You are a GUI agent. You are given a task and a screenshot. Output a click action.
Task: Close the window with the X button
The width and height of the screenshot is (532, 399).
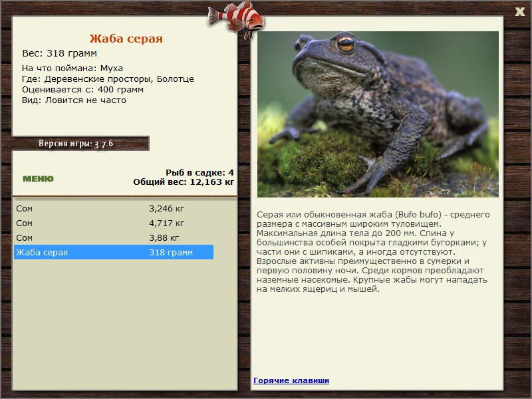519,11
